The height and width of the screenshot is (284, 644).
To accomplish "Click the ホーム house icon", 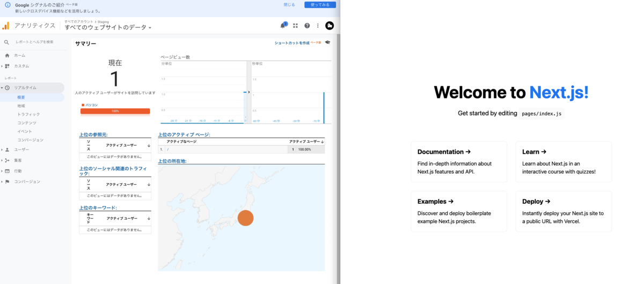I will (7, 55).
